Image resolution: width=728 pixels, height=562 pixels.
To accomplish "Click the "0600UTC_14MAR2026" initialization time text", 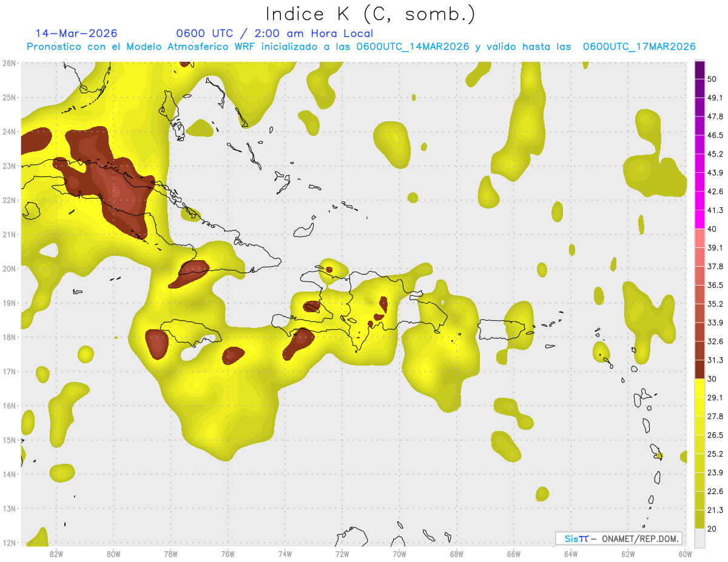I will coord(413,47).
